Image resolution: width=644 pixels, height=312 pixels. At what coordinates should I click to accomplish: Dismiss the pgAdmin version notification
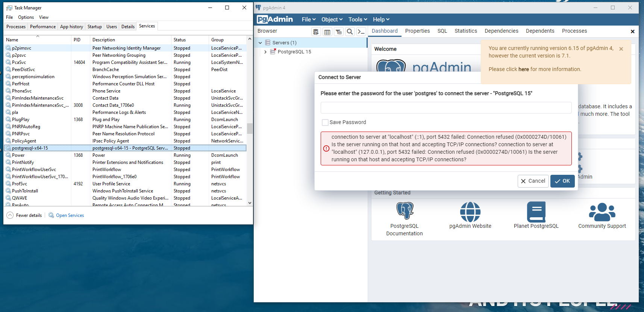click(x=621, y=49)
